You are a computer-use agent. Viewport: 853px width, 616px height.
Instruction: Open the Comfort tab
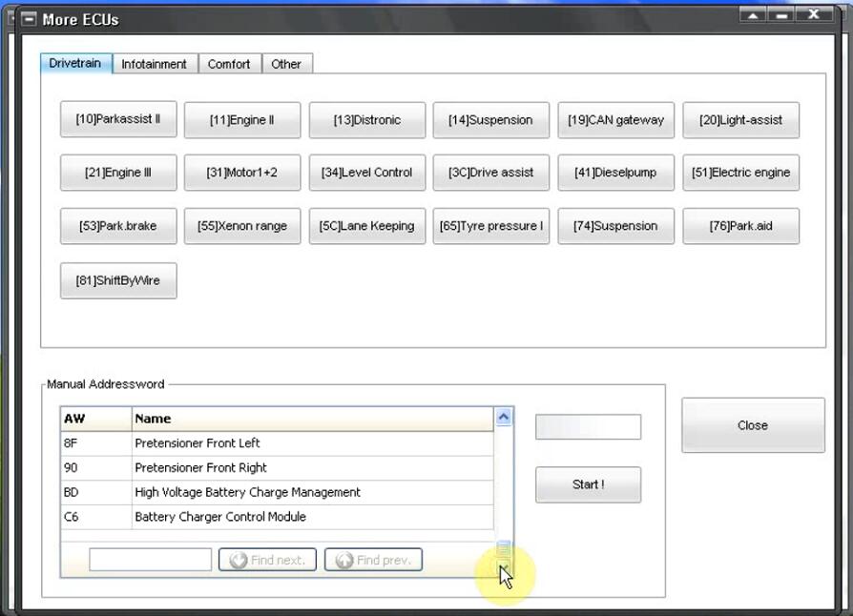click(x=229, y=64)
